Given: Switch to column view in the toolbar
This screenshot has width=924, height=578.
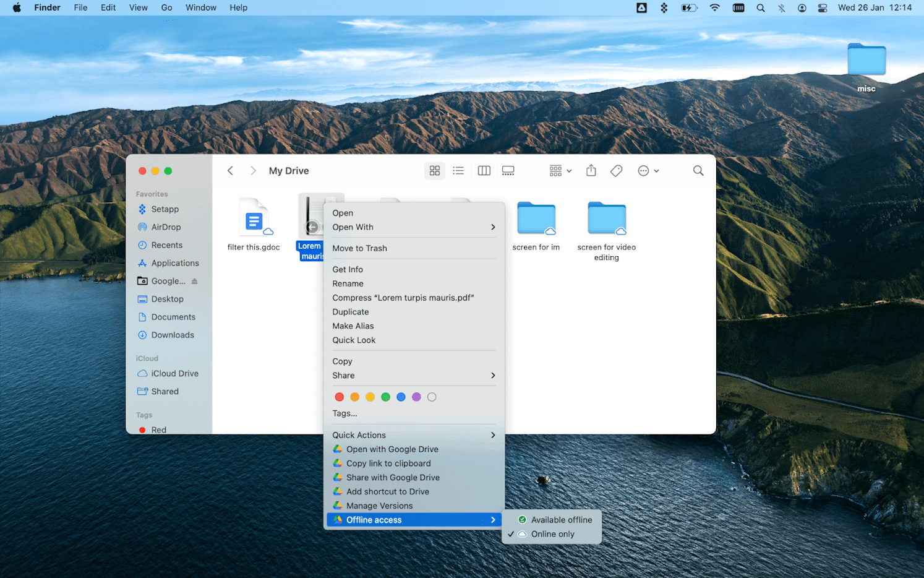Looking at the screenshot, I should [483, 170].
